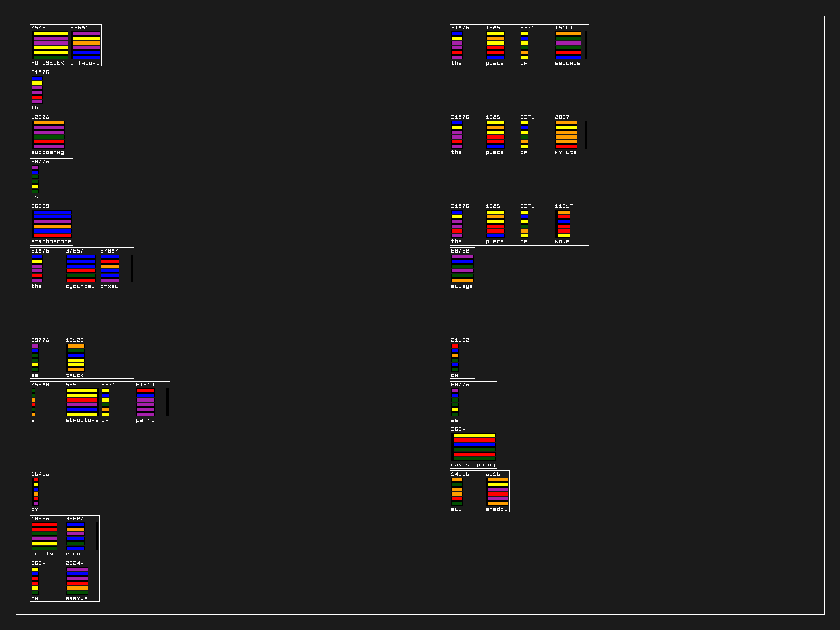This screenshot has height=630, width=840.
Task: Select the 'minute' color bar stack
Action: click(566, 134)
